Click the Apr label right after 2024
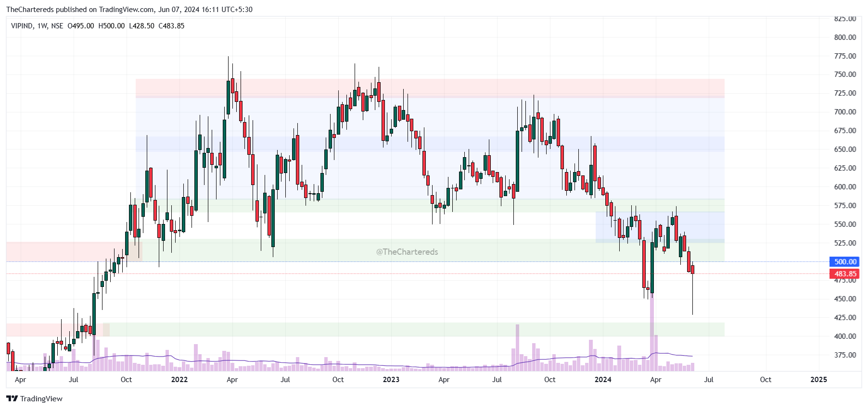Screen dimensions: 868x409 click(x=655, y=380)
